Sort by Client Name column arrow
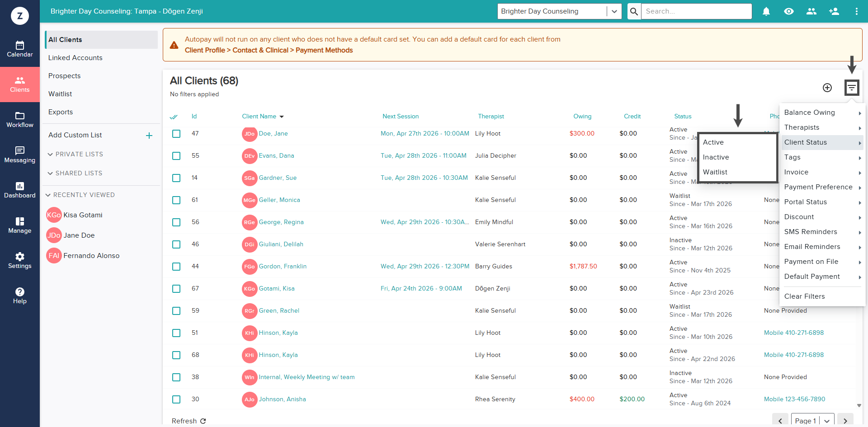 pos(282,117)
